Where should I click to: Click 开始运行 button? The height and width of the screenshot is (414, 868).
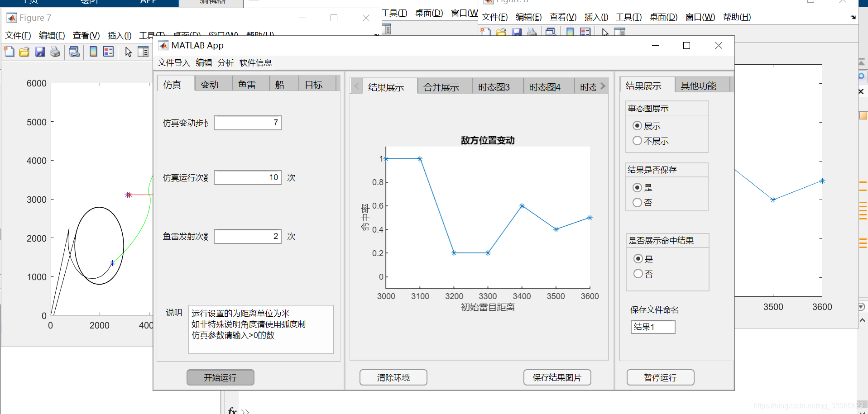(x=220, y=377)
